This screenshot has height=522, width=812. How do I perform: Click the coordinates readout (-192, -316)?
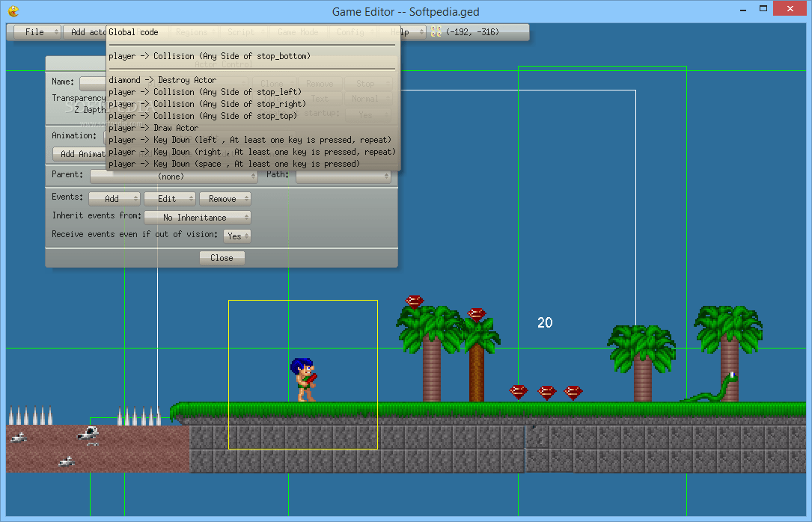pyautogui.click(x=472, y=32)
